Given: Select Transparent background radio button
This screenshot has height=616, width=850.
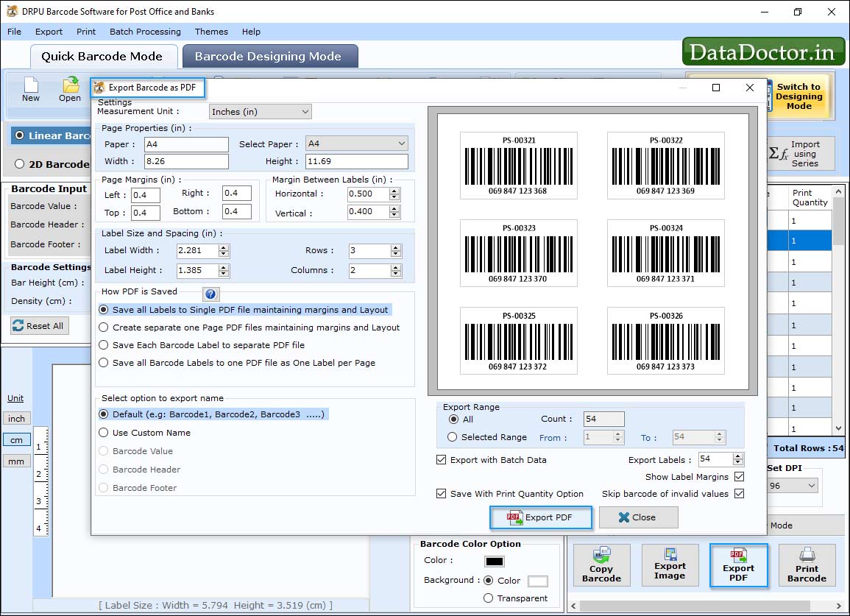Looking at the screenshot, I should tap(489, 598).
